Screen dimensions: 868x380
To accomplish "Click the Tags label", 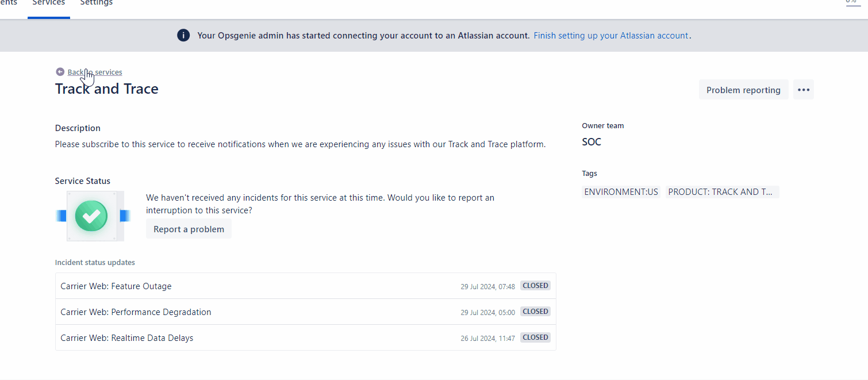I will click(589, 173).
